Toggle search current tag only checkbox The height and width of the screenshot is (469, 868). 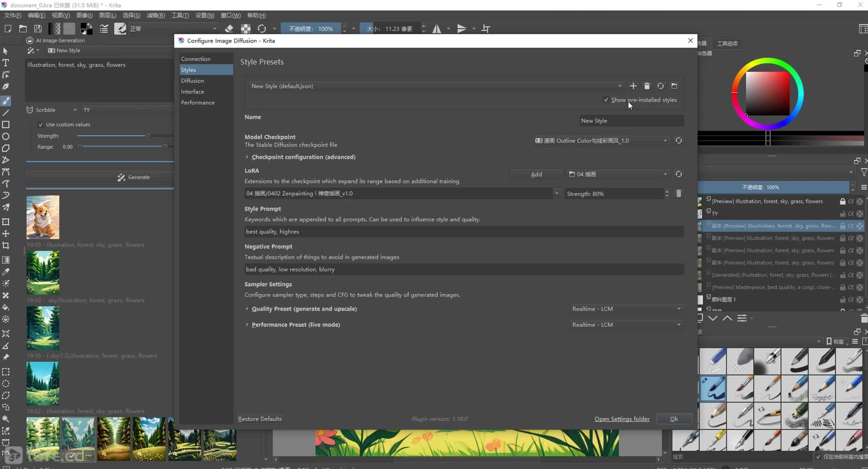[x=818, y=457]
